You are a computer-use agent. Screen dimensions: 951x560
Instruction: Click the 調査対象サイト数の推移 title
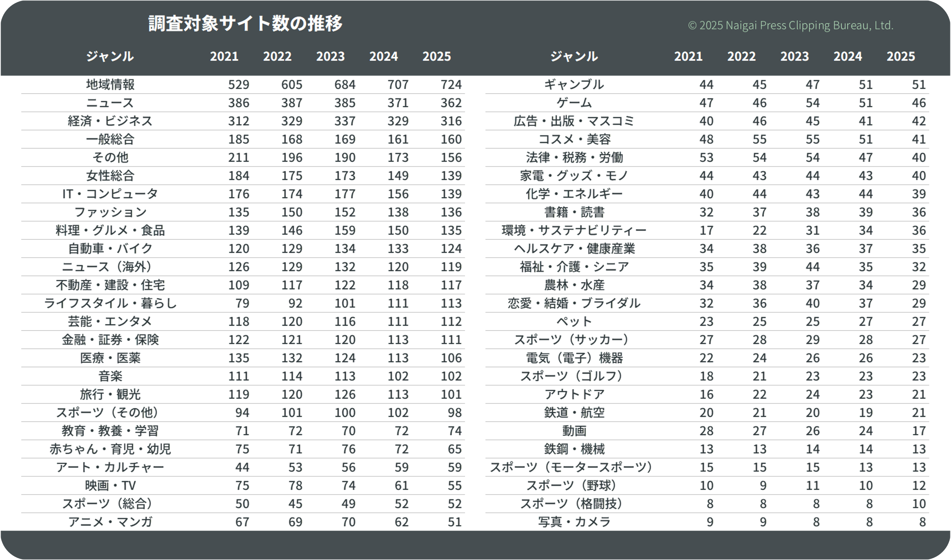tap(245, 23)
